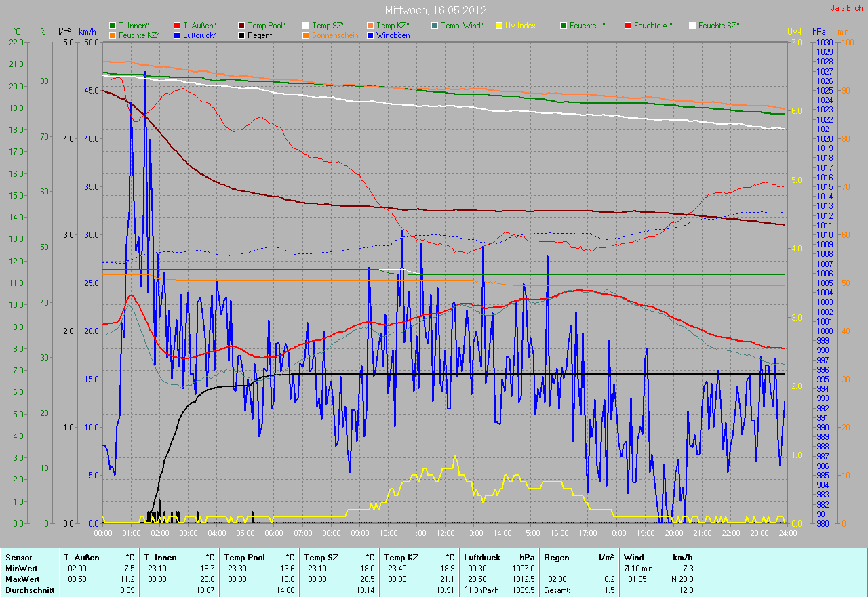Click the chart title Mittwoch, 16.05.2012

(x=434, y=11)
